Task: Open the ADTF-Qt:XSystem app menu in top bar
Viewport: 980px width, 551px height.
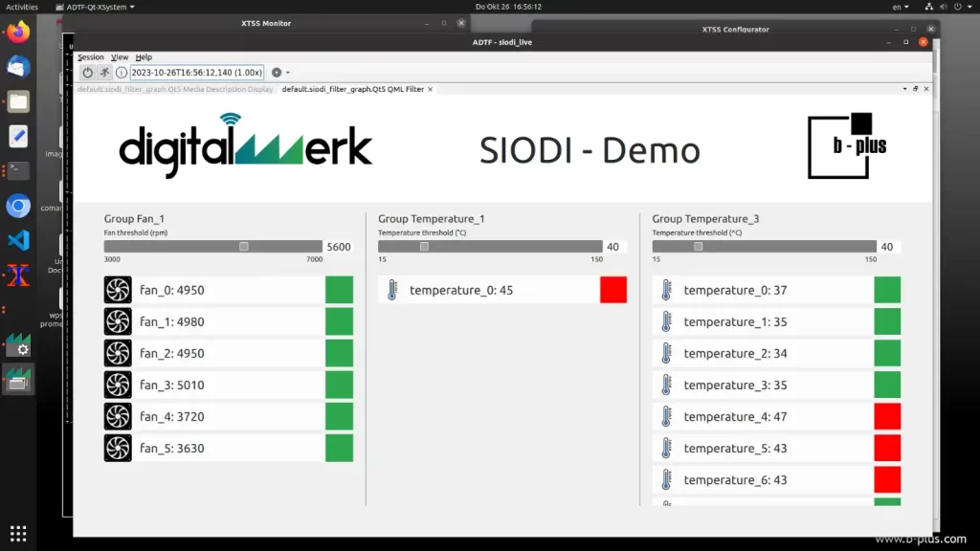Action: 100,7
